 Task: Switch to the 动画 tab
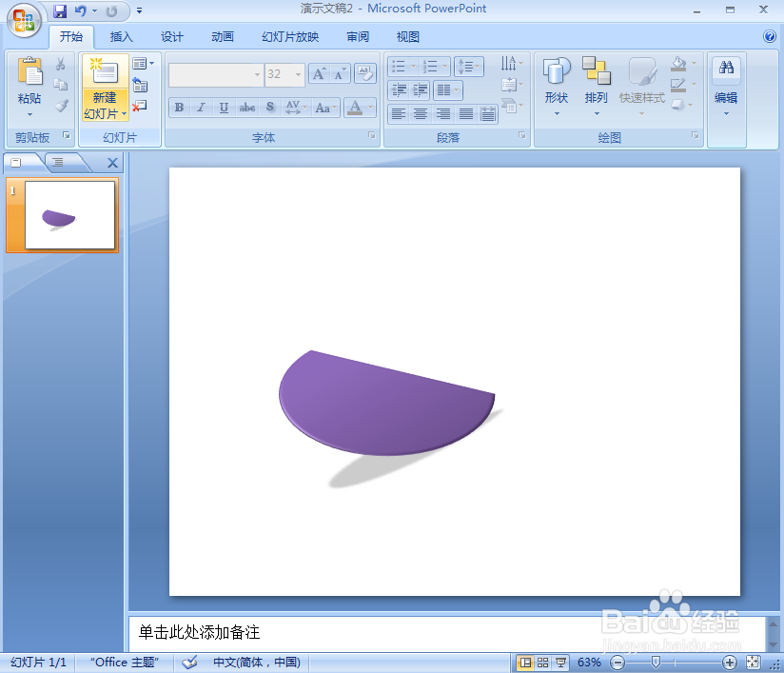223,36
